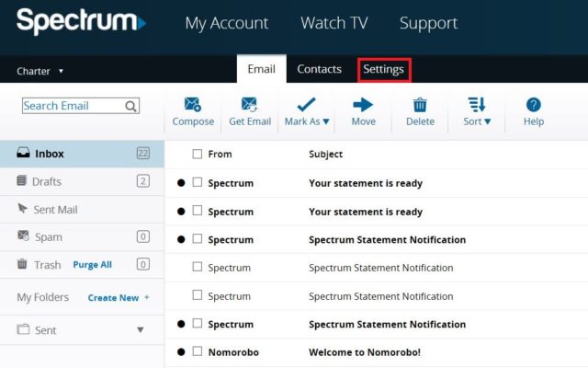Toggle the select-all checkbox by From
The width and height of the screenshot is (588, 368).
click(198, 154)
